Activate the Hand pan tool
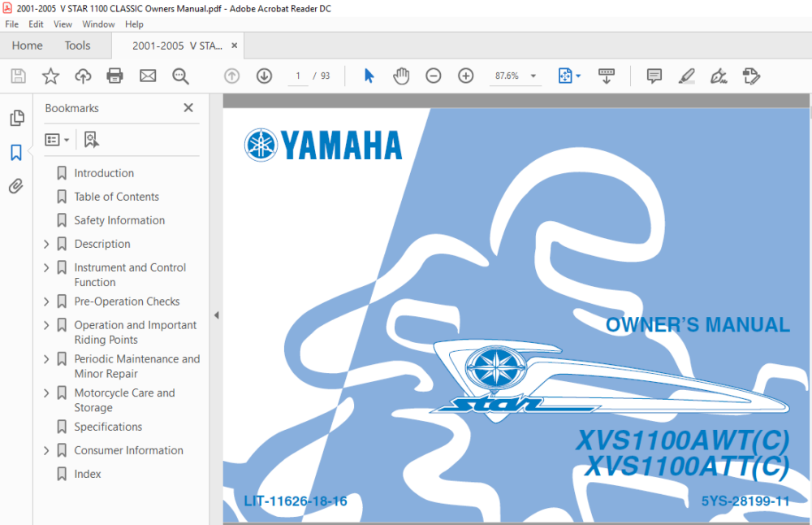Image resolution: width=812 pixels, height=525 pixels. pos(401,76)
